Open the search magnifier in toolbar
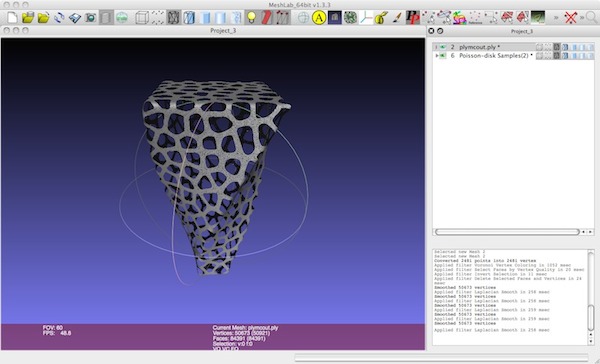600x364 pixels. pyautogui.click(x=591, y=18)
